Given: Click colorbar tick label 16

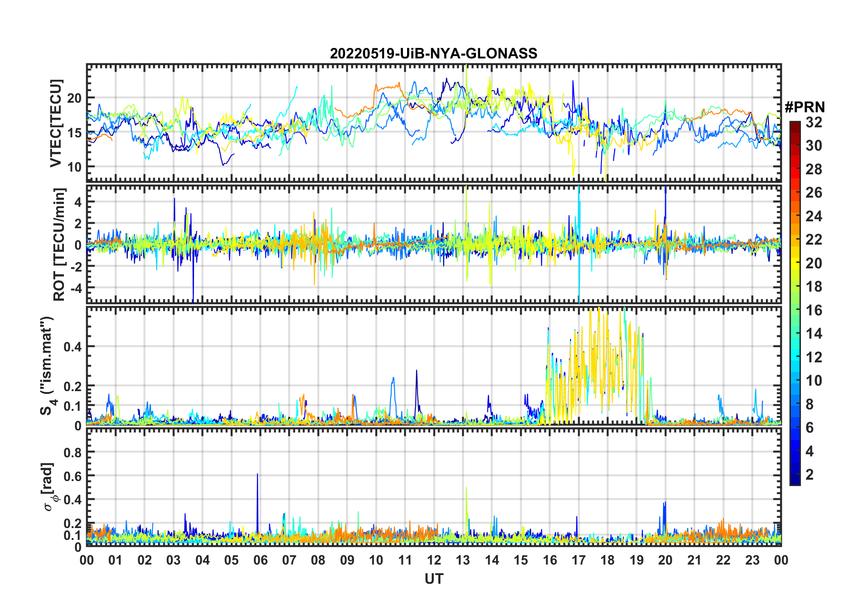Looking at the screenshot, I should pos(814,310).
